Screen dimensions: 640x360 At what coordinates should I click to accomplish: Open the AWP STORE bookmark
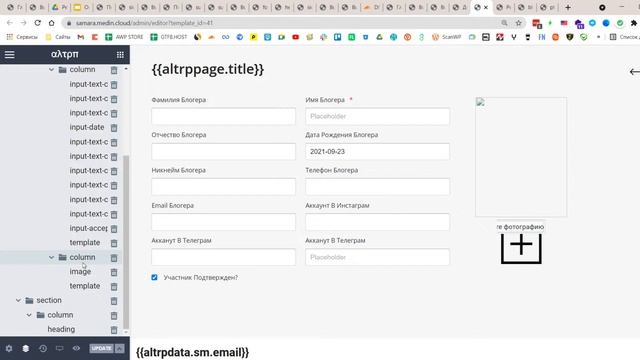coord(124,37)
